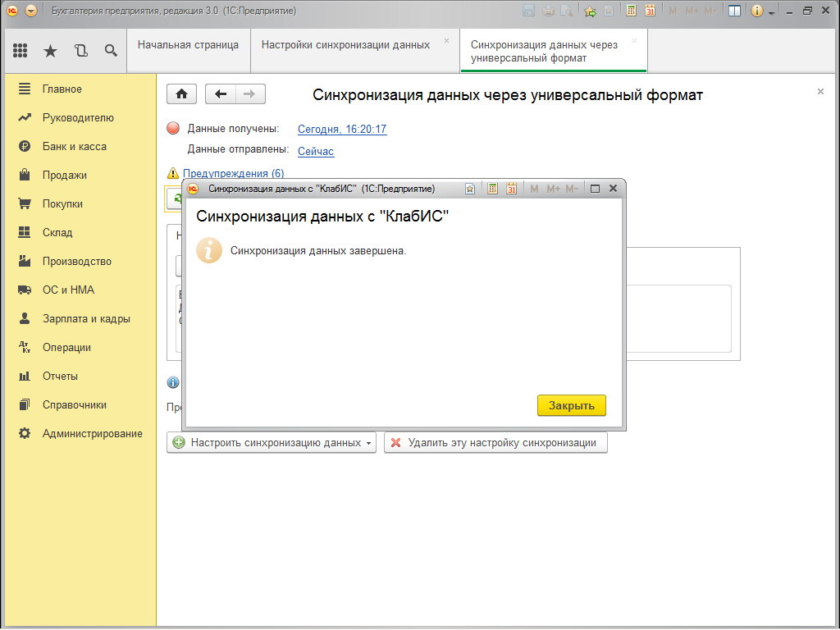The width and height of the screenshot is (840, 630).
Task: Click the print icon in title bar
Action: (547, 11)
